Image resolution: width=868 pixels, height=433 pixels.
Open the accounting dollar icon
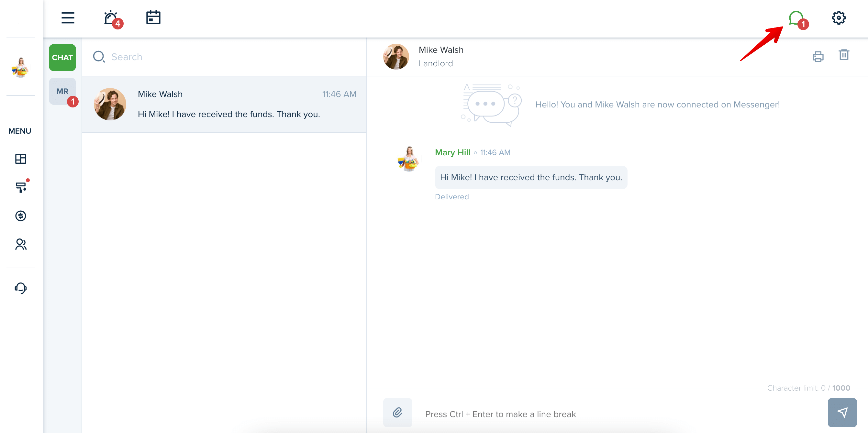pos(21,216)
